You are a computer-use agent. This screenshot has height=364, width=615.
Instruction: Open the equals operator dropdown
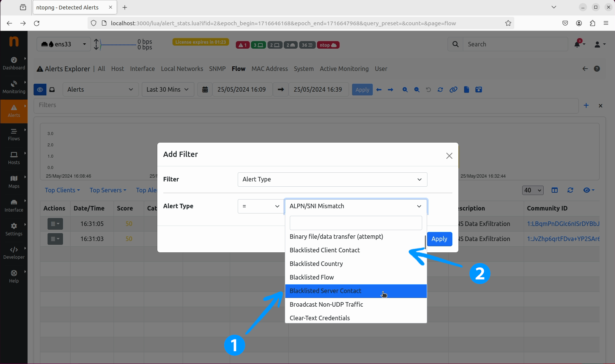coord(260,206)
